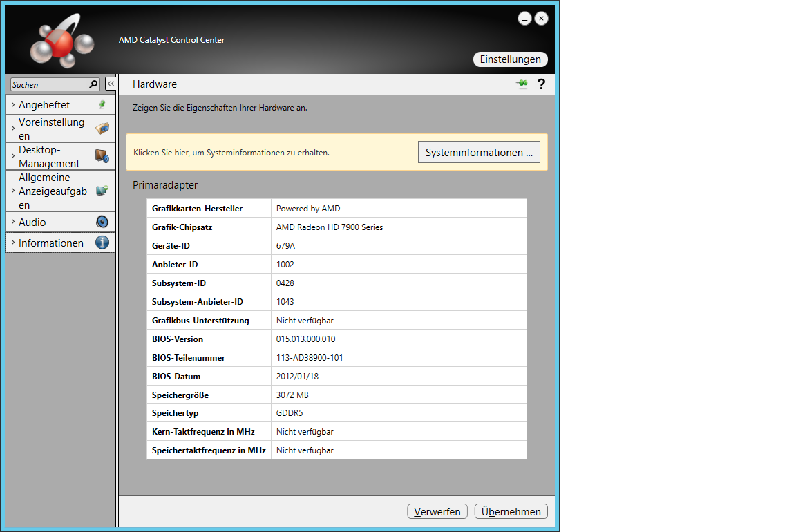Select BIOS version 015.013.000.010
796x532 pixels.
pyautogui.click(x=305, y=339)
